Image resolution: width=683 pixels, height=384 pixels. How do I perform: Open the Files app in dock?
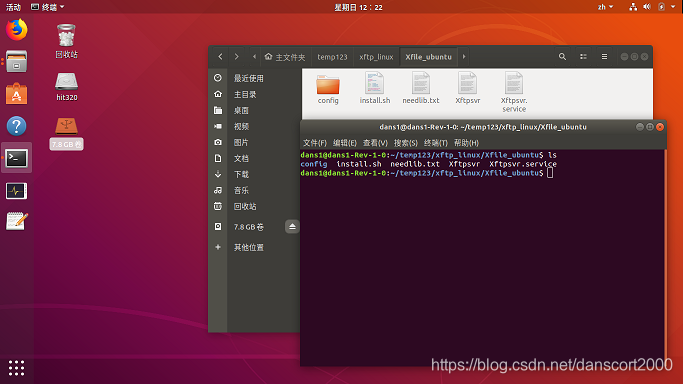point(17,61)
